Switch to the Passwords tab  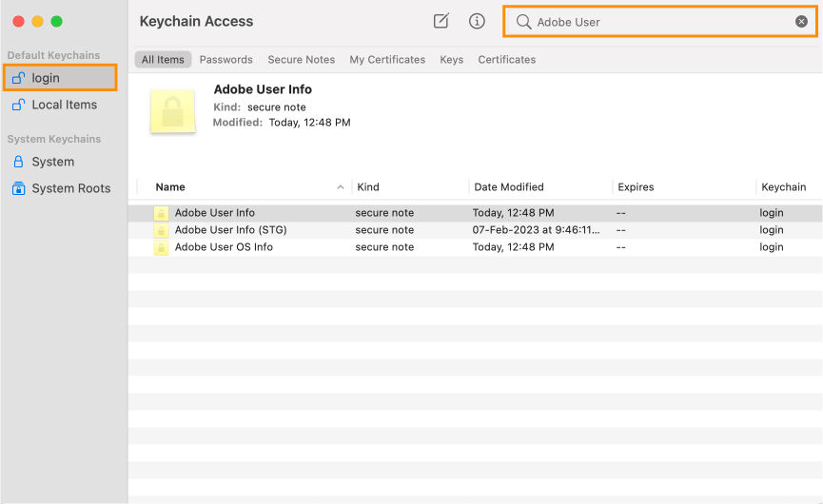coord(225,59)
